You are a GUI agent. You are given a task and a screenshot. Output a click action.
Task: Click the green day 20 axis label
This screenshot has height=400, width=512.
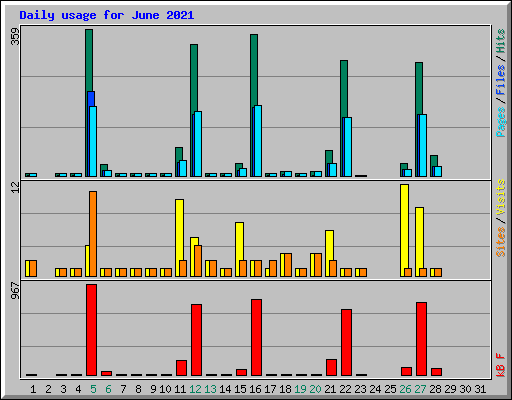click(x=315, y=389)
